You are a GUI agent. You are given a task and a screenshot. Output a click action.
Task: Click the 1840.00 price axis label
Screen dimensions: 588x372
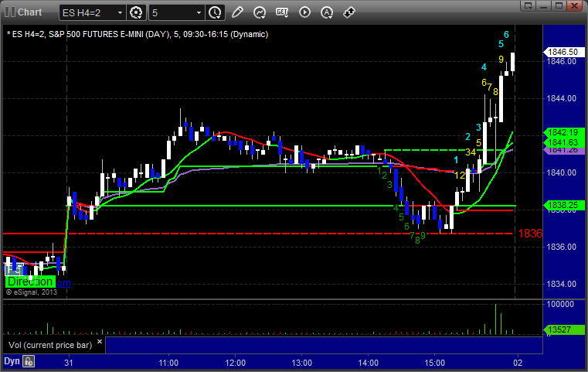[562, 172]
